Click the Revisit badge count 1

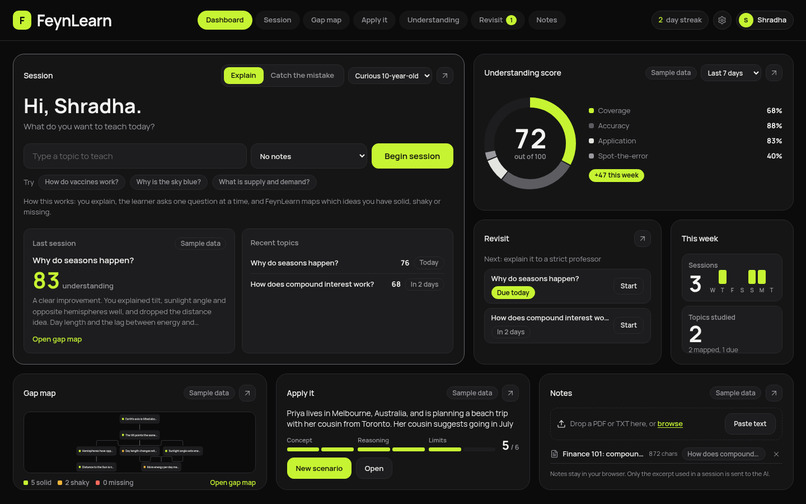coord(511,20)
